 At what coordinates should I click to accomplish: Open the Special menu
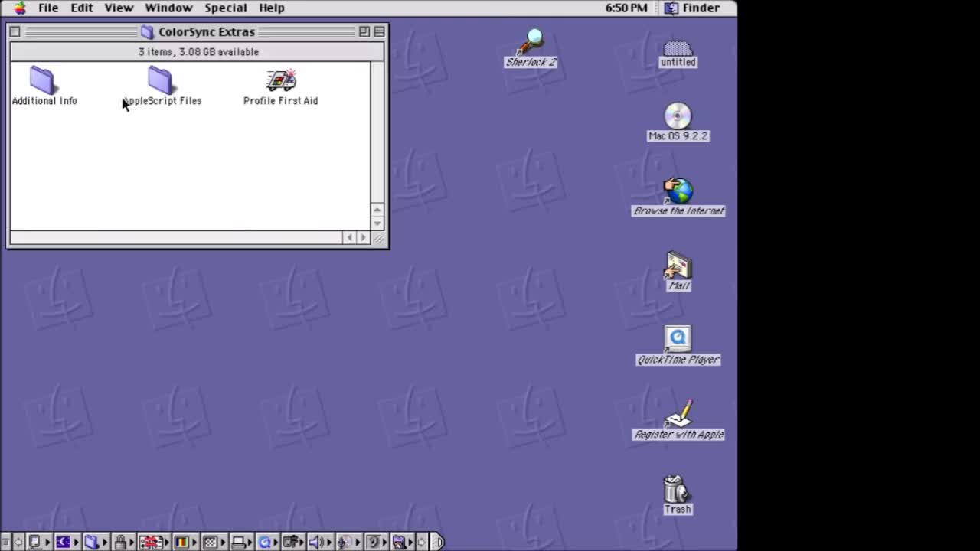coord(226,8)
